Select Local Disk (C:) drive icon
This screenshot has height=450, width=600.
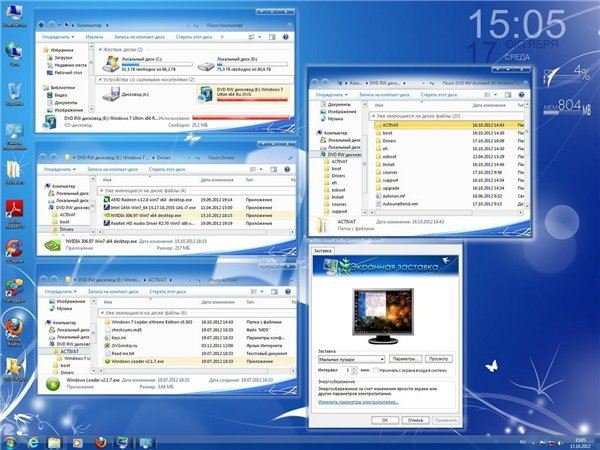[111, 64]
